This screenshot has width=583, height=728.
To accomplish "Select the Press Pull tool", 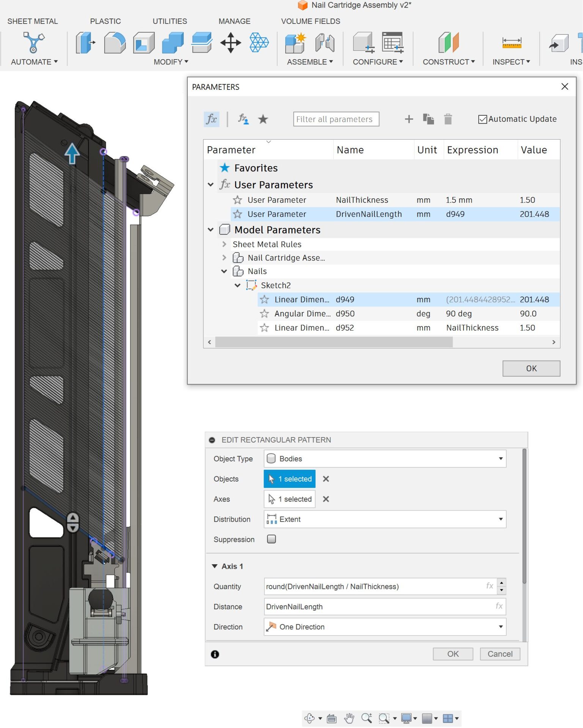I will point(85,42).
